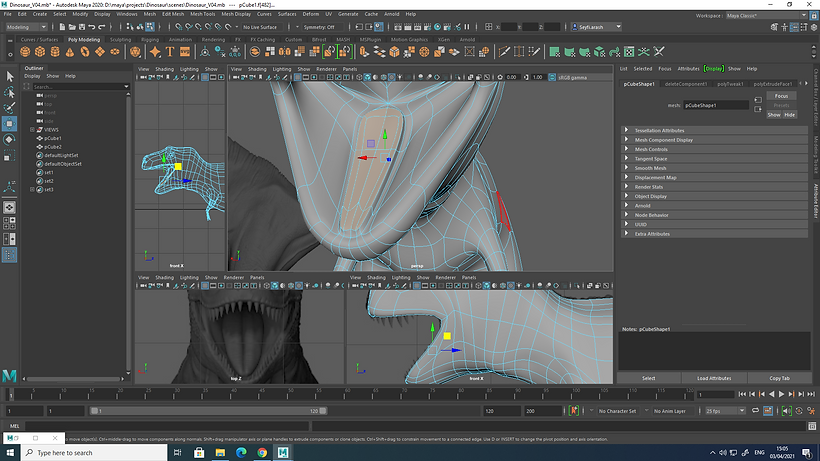Click the SVG import shelf icon
This screenshot has height=461, width=820.
coord(185,52)
